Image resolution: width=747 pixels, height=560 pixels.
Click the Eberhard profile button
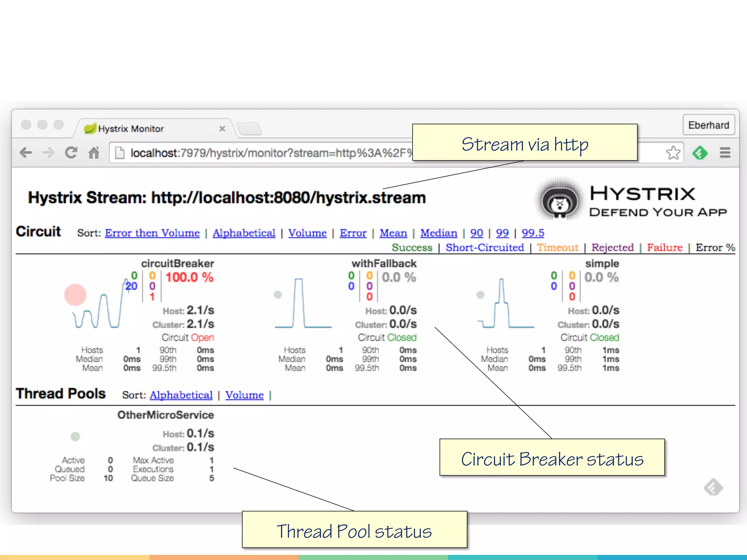(708, 125)
